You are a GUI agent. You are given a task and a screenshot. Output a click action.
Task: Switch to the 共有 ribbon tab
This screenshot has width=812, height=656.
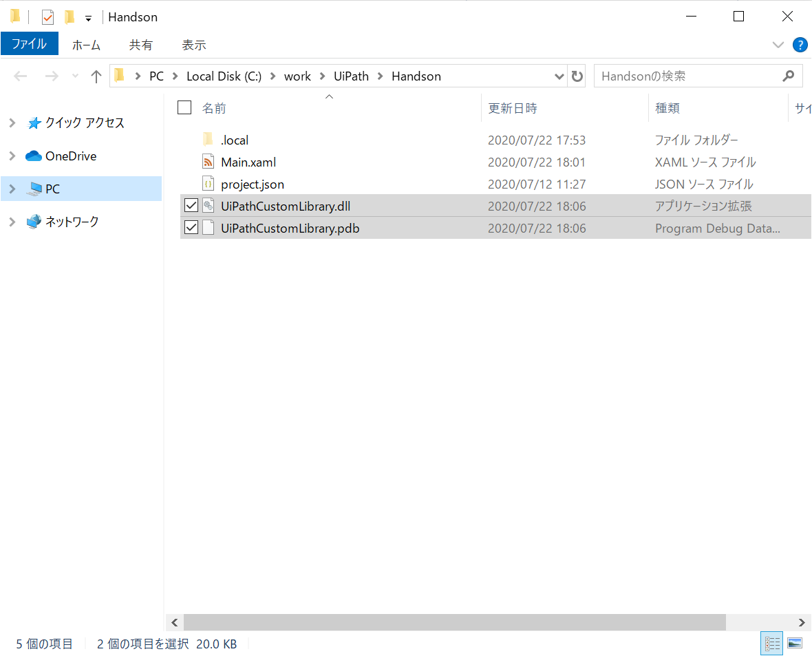(141, 45)
